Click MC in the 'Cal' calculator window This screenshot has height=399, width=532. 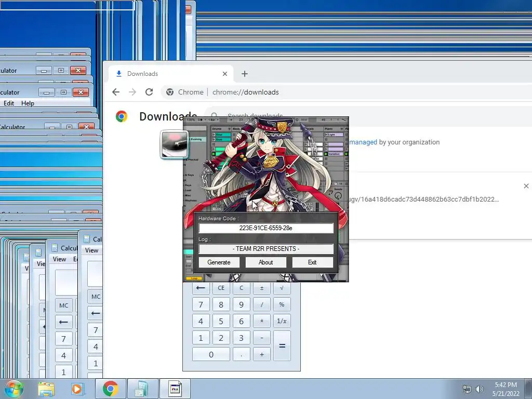click(x=96, y=297)
